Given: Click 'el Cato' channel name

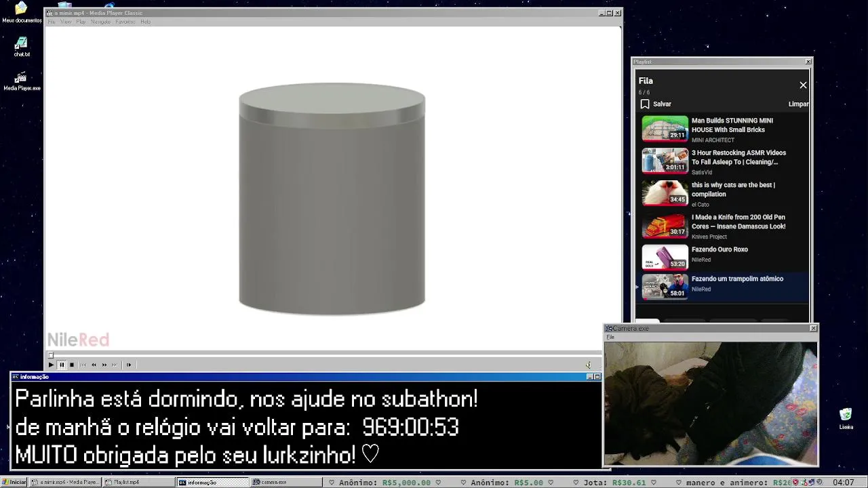Looking at the screenshot, I should (x=701, y=205).
